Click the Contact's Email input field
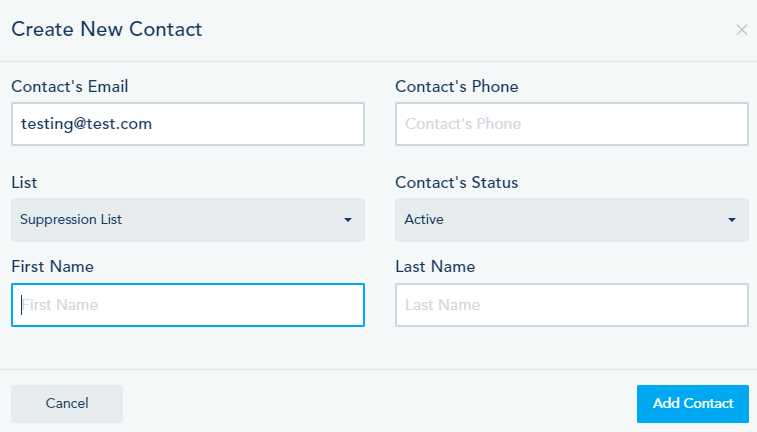 click(187, 124)
